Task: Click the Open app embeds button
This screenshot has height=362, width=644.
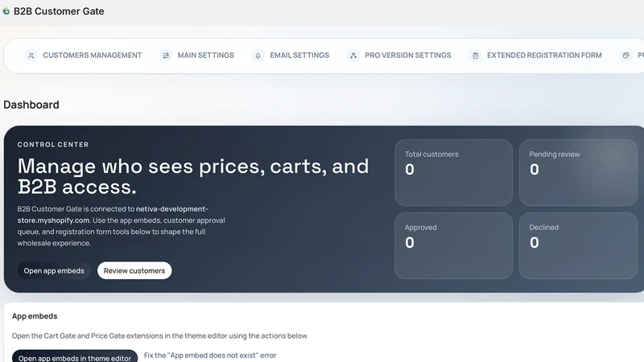Action: (54, 271)
